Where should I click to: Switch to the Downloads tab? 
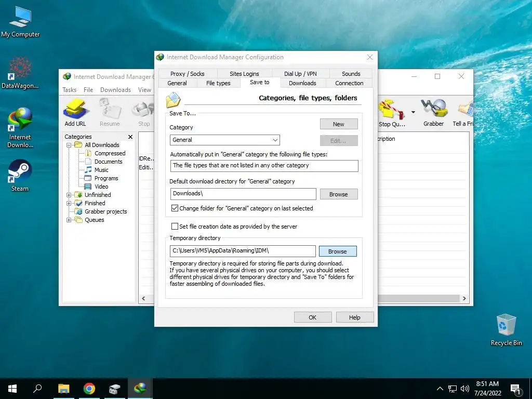(302, 83)
